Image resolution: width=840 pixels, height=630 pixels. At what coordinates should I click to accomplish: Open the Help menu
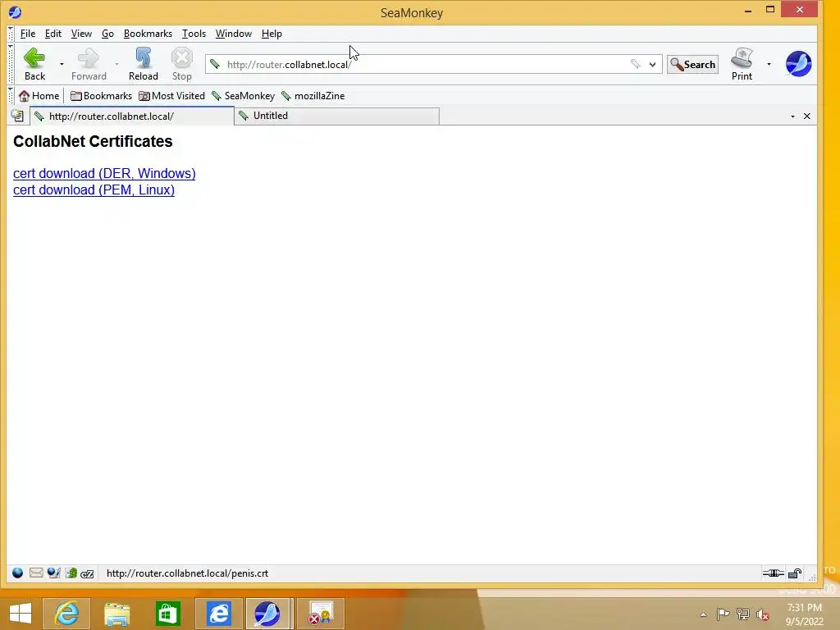[272, 33]
